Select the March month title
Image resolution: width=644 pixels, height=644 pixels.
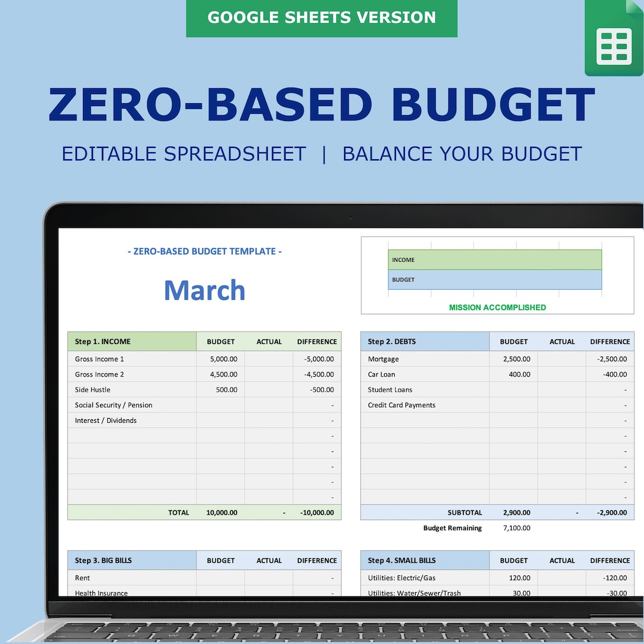(205, 290)
